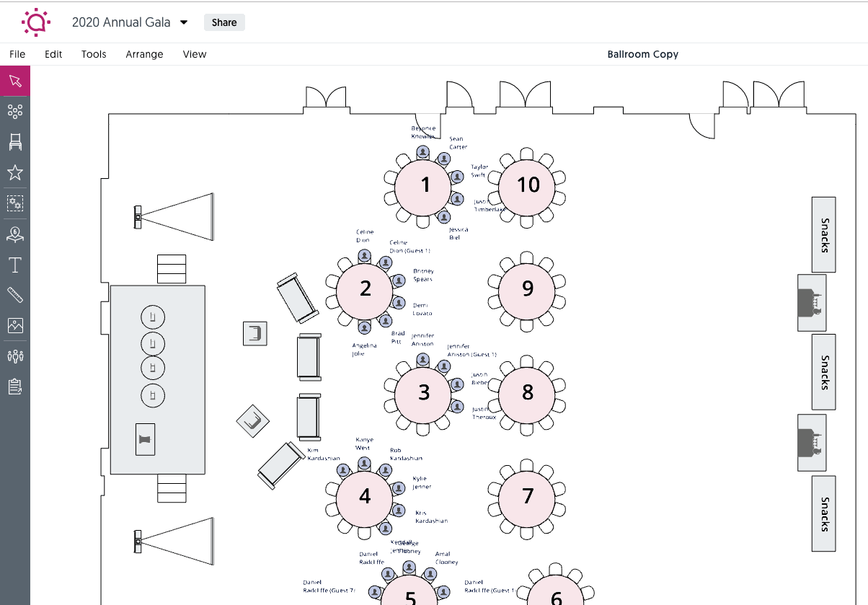Select table number 7
The height and width of the screenshot is (605, 868).
pos(528,497)
